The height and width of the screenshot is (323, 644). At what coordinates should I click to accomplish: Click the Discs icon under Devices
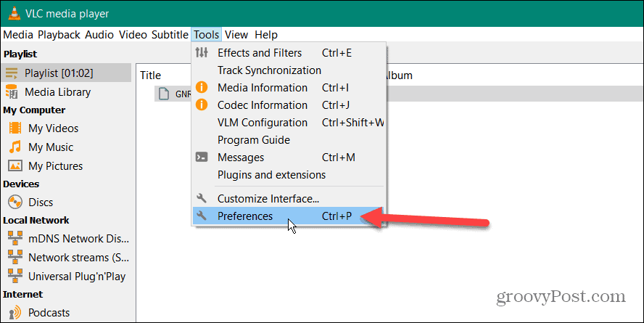[15, 203]
